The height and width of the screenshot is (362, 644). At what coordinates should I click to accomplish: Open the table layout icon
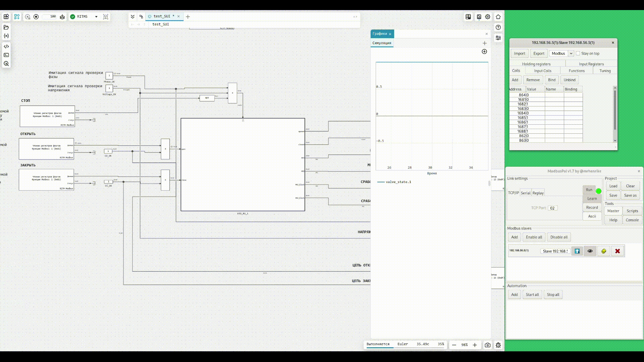(468, 16)
